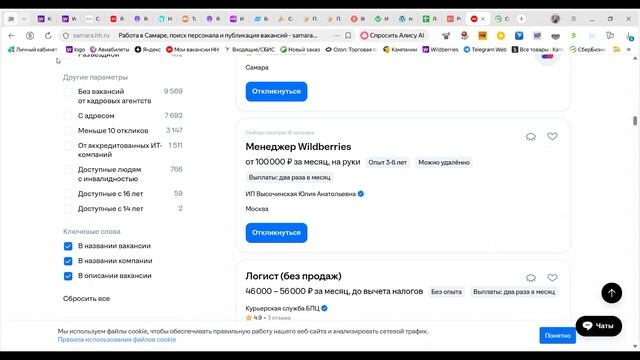Jump to top with the black arrow button

(611, 293)
